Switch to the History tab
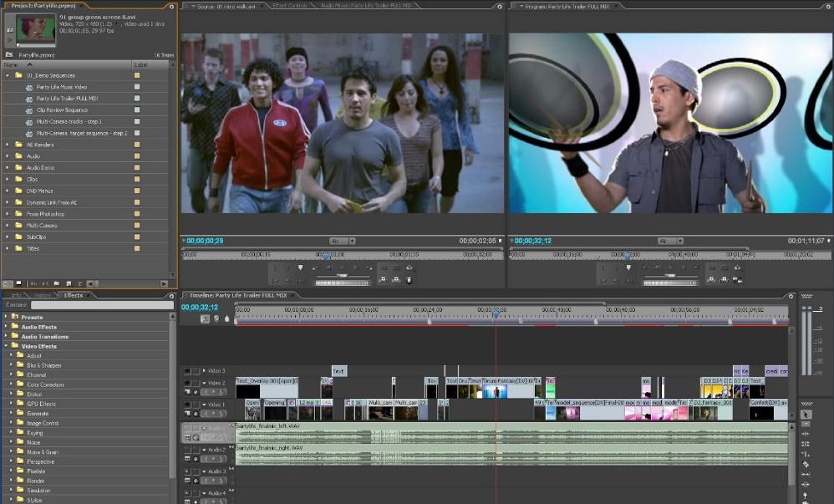This screenshot has height=504, width=834. click(x=42, y=295)
